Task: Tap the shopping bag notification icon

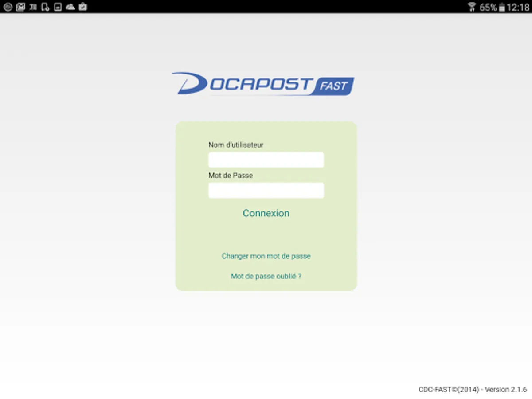Action: click(x=82, y=7)
